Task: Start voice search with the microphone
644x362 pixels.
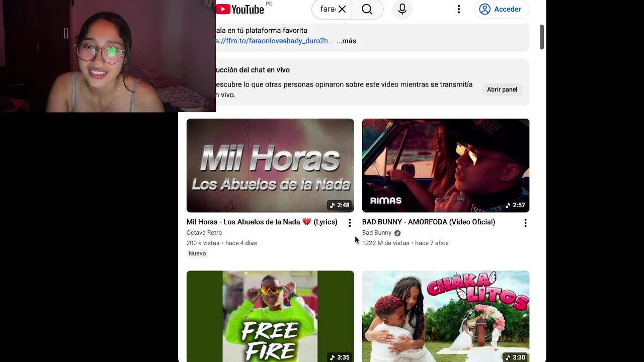Action: pyautogui.click(x=402, y=9)
